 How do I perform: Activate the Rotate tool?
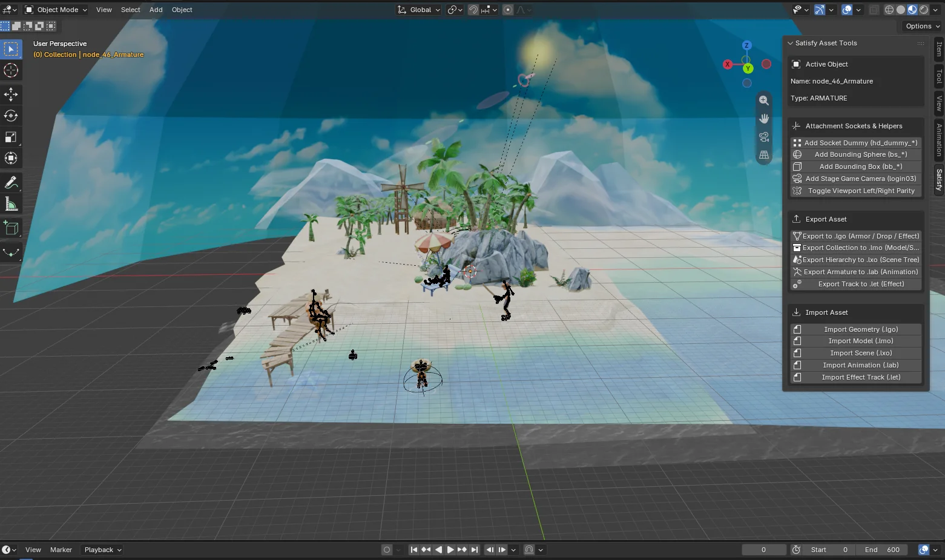pyautogui.click(x=11, y=116)
